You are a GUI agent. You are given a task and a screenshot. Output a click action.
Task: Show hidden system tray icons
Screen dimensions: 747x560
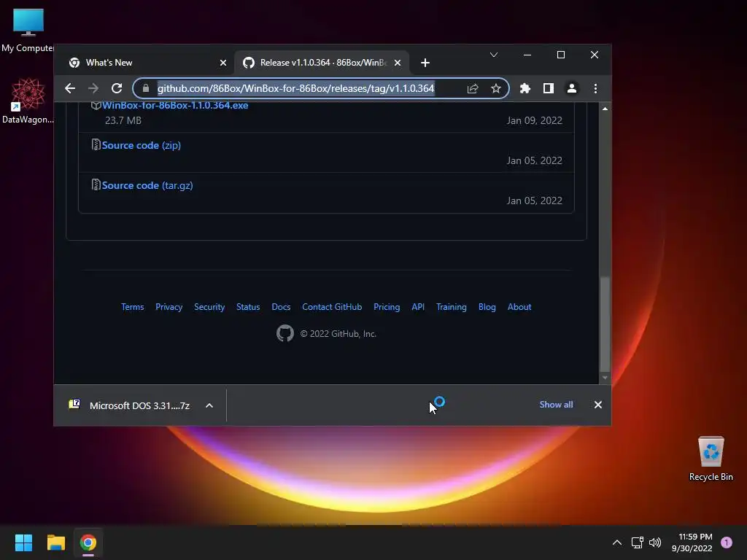pos(617,542)
